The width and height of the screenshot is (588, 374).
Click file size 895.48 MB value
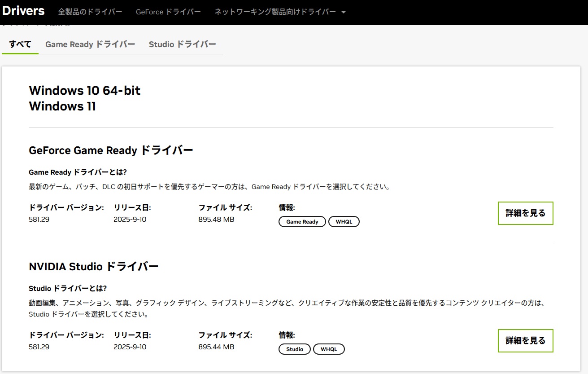coord(216,220)
